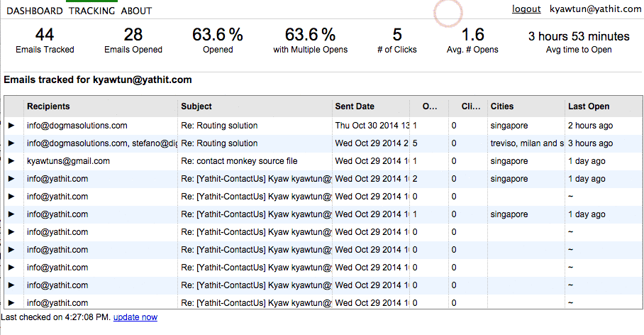Sort by Last Open column header
644x335 pixels.
click(589, 106)
